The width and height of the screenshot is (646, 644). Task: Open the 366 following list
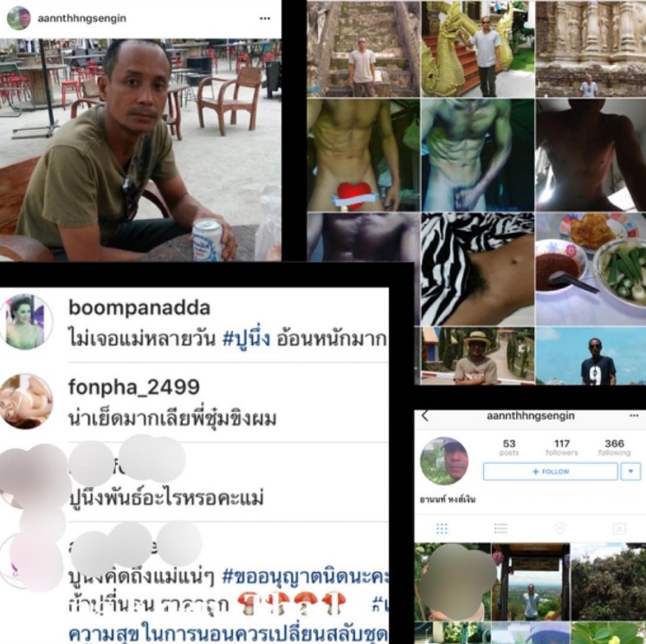tap(614, 448)
